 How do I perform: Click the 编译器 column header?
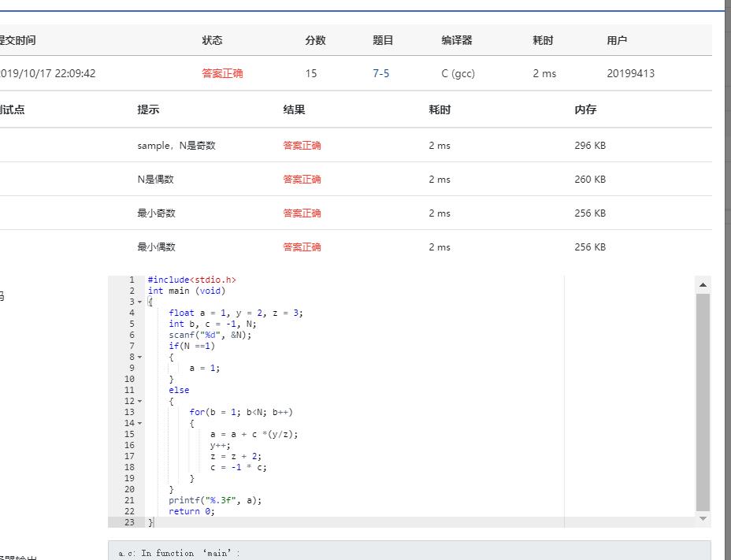click(x=457, y=40)
